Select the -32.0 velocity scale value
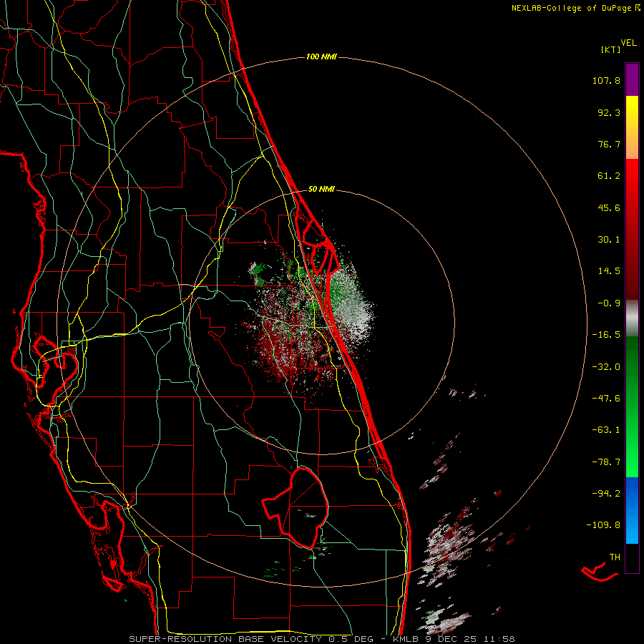 (606, 367)
